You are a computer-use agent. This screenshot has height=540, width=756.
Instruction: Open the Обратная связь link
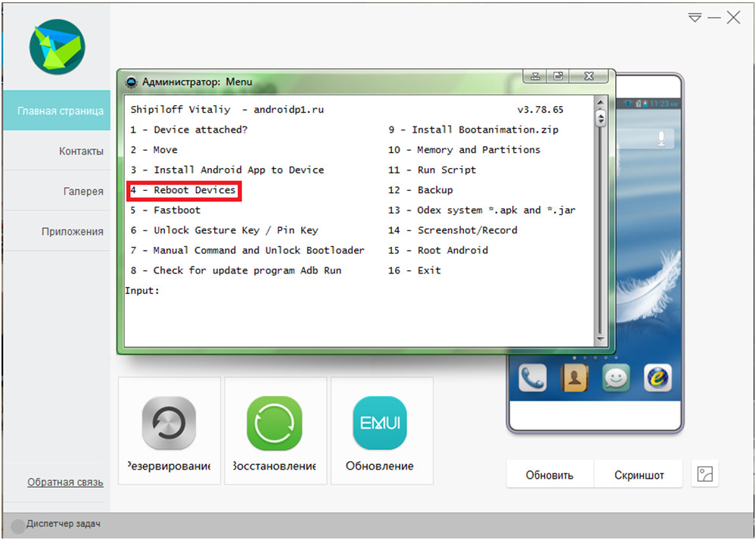[65, 482]
